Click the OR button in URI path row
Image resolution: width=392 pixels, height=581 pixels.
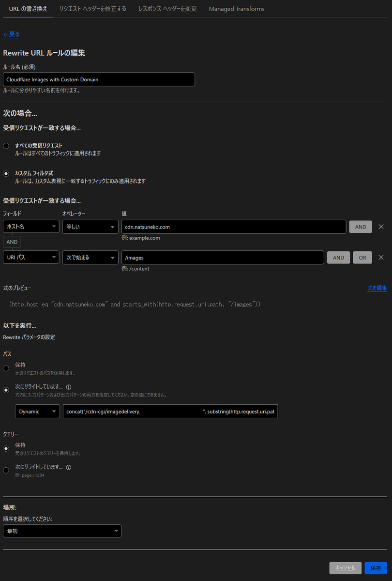coord(362,258)
